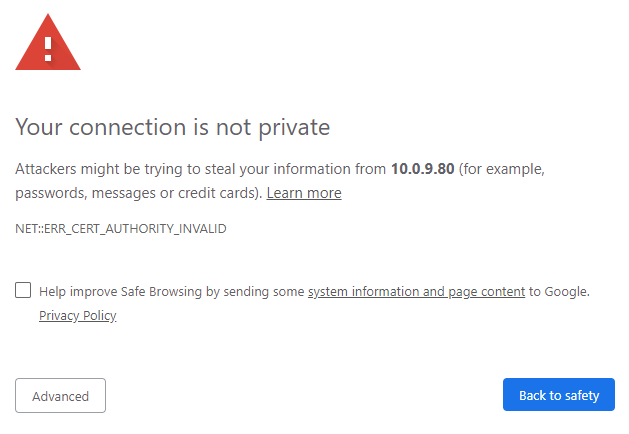
Task: Click the bold 10.0.9.80 address
Action: pos(422,169)
